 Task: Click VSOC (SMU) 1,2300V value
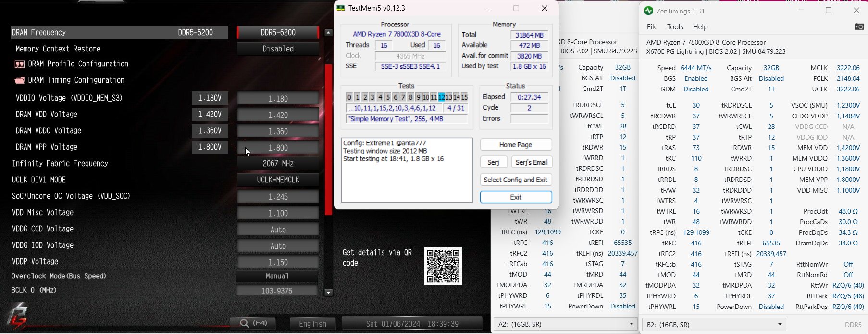coord(848,105)
